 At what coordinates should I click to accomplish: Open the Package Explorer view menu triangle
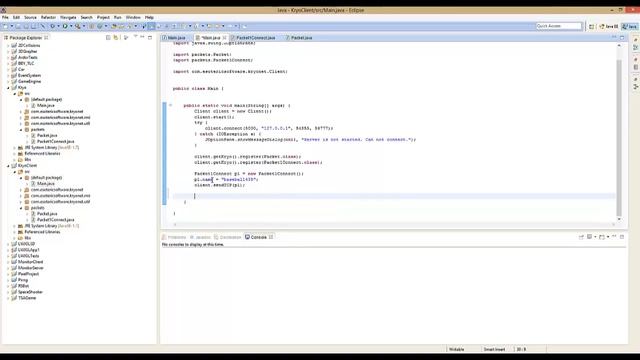point(135,37)
